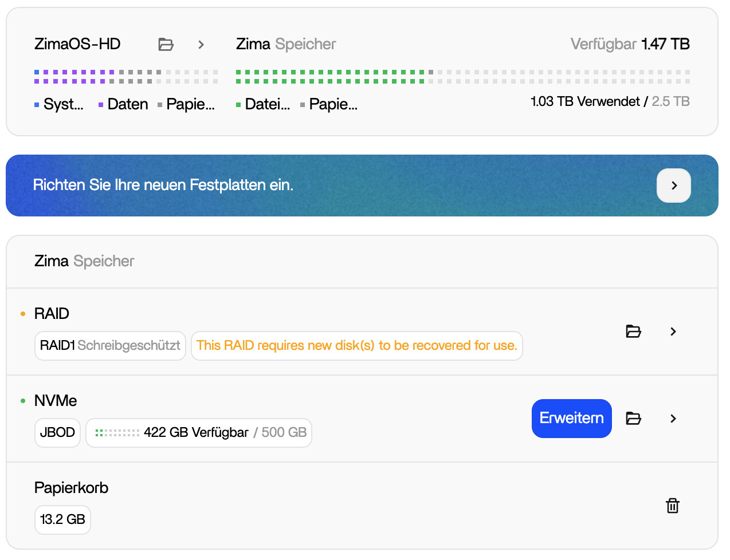The image size is (730, 560).
Task: Click the orange RAID status dot
Action: [x=24, y=314]
